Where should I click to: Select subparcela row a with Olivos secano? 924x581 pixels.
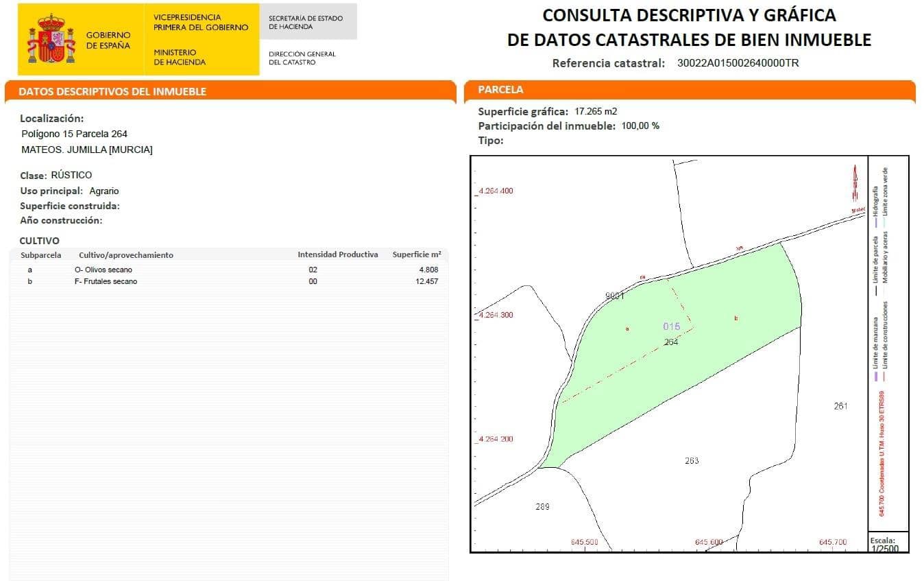[x=103, y=270]
